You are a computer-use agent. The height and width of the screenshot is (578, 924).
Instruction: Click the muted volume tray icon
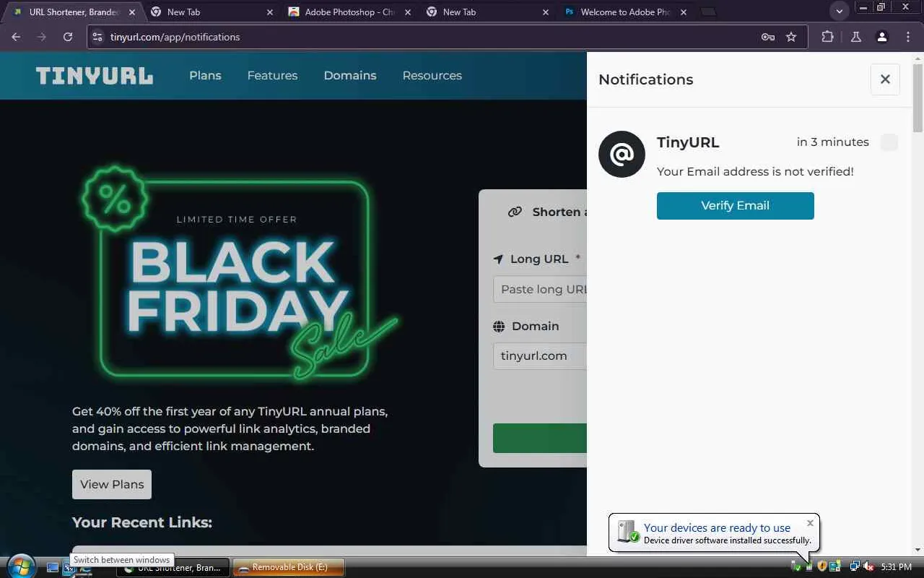(868, 567)
